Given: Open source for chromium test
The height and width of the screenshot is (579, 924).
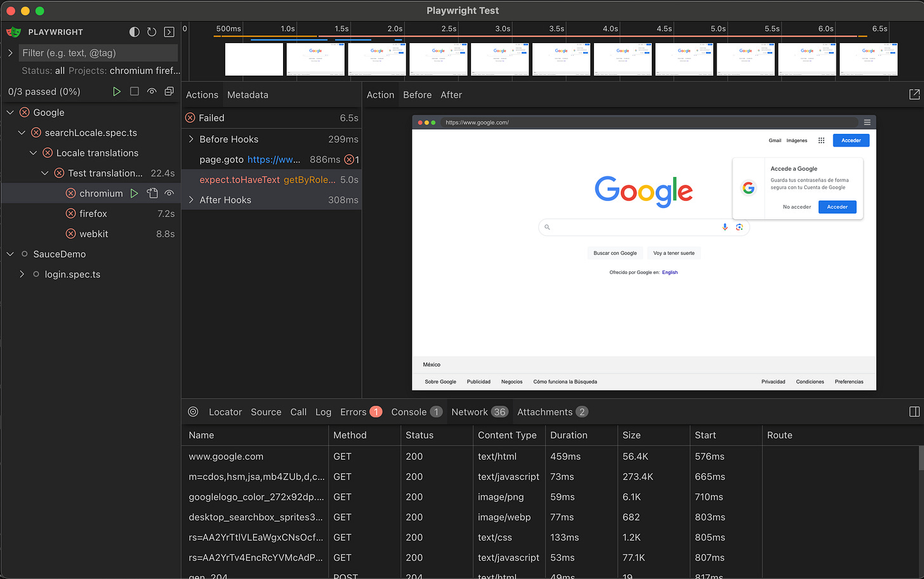Looking at the screenshot, I should pos(152,193).
